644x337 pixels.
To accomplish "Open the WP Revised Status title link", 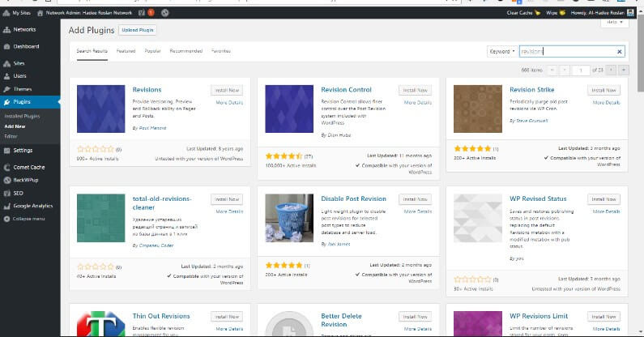I will tap(538, 199).
